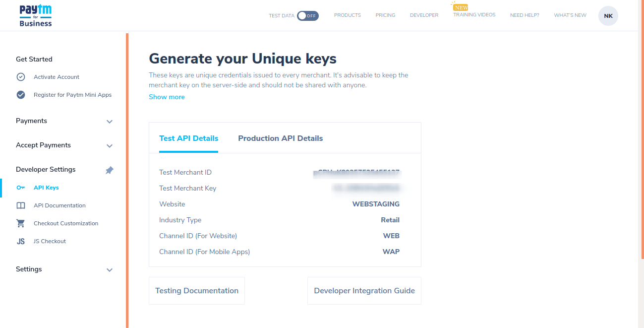This screenshot has height=328, width=644.
Task: Click the Retail industry type value
Action: click(390, 220)
